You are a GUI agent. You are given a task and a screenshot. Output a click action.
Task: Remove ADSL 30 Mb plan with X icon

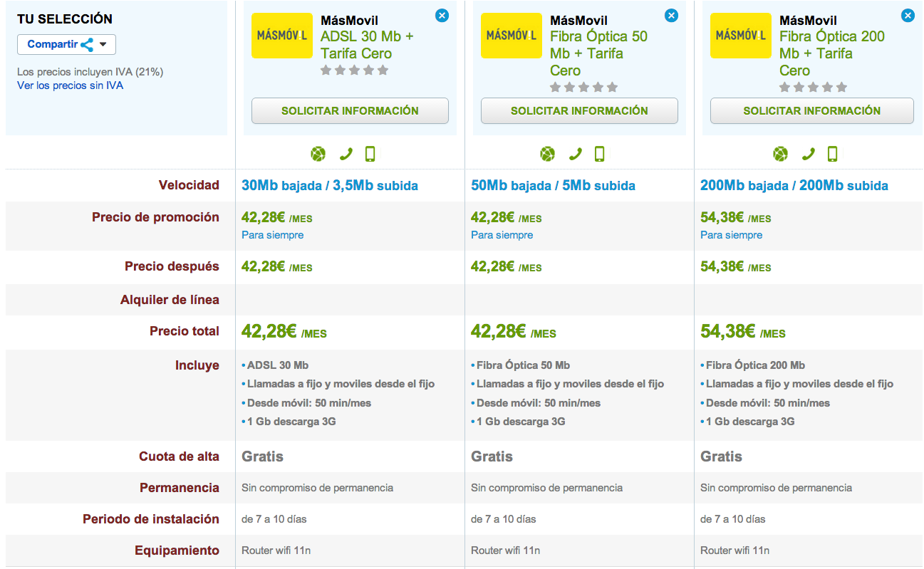tap(442, 15)
